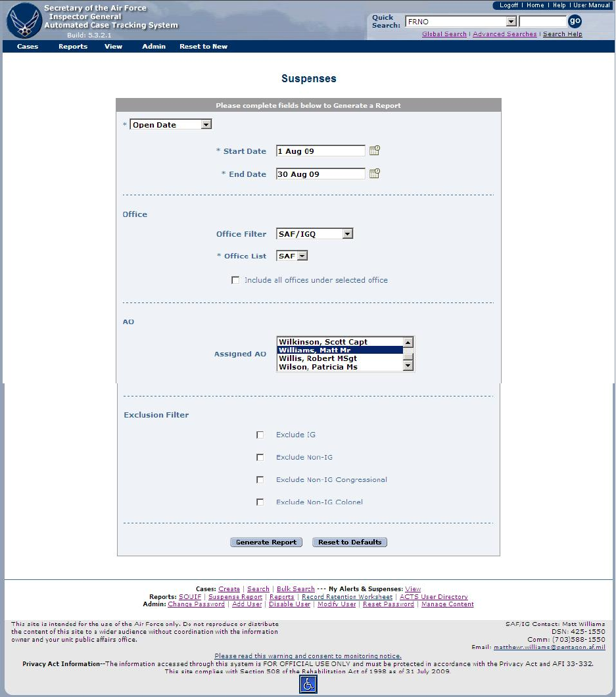Viewport: 616px width, 697px height.
Task: Open the Quick Search FRNO dropdown
Action: 461,21
